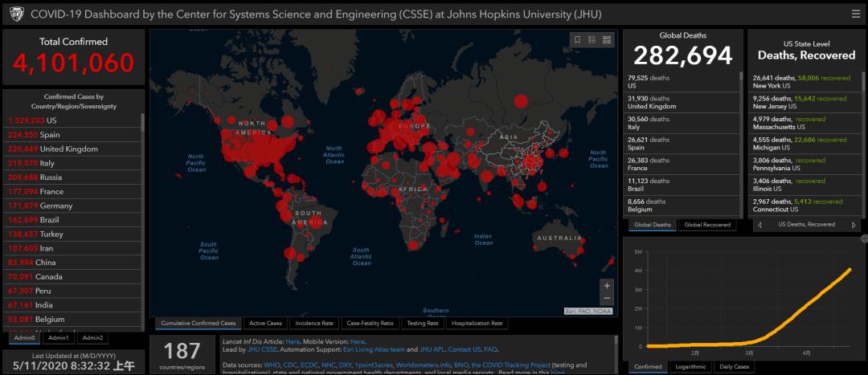Show the Logarithmic chart tab
The image size is (868, 375).
(690, 367)
